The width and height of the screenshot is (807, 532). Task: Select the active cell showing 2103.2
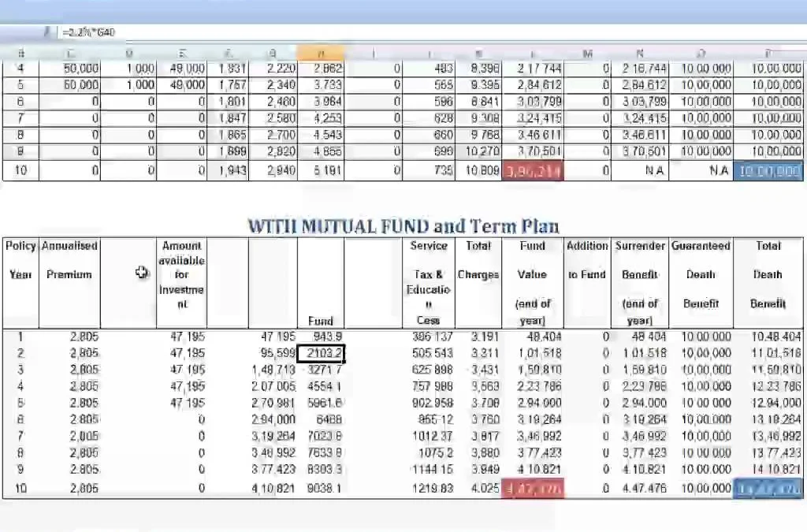[320, 353]
